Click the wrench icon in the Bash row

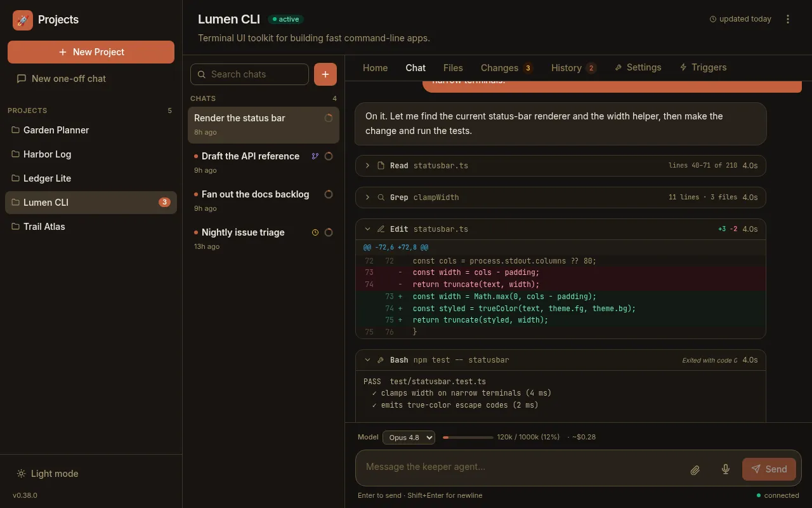click(381, 360)
